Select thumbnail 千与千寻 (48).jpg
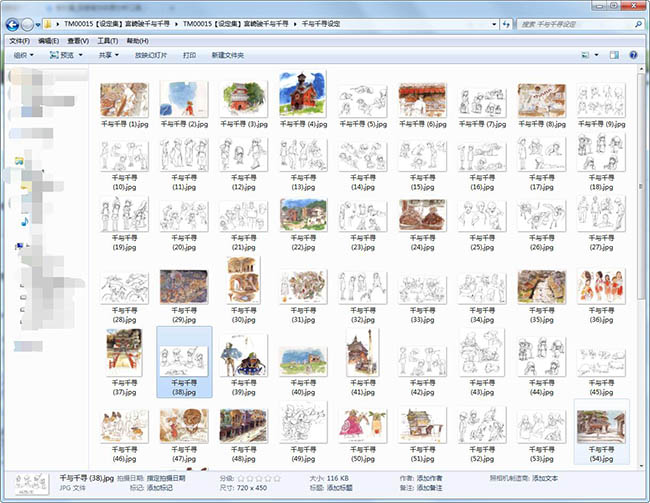Viewport: 650px width, 503px height. click(243, 425)
